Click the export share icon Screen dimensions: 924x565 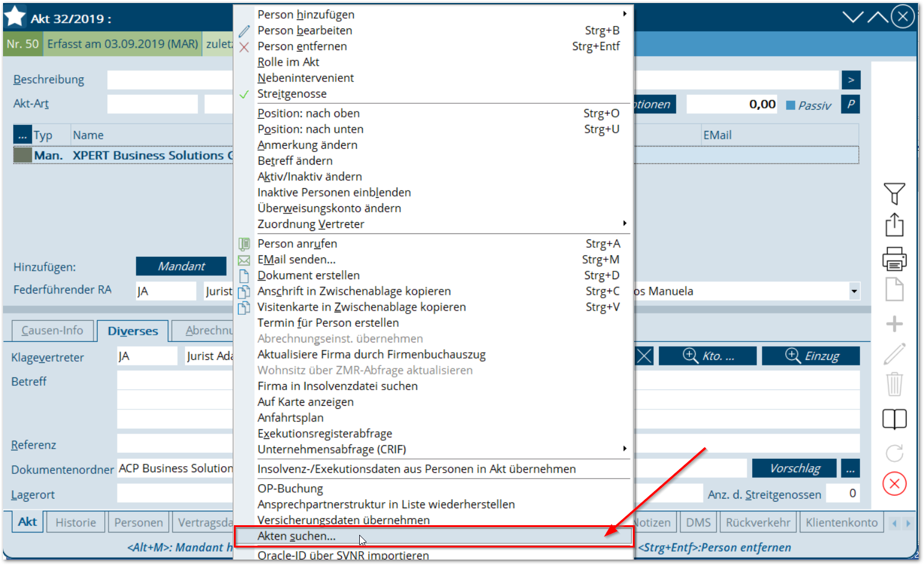[x=894, y=225]
